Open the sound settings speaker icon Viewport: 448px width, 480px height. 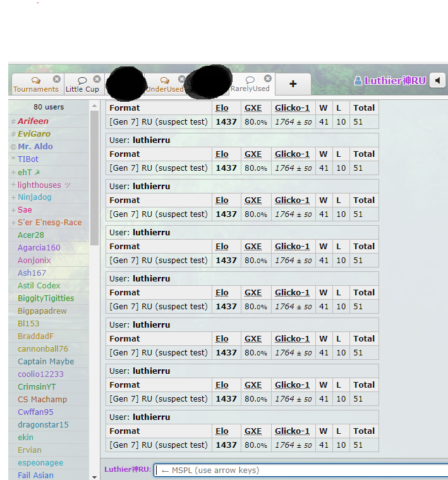click(x=437, y=80)
